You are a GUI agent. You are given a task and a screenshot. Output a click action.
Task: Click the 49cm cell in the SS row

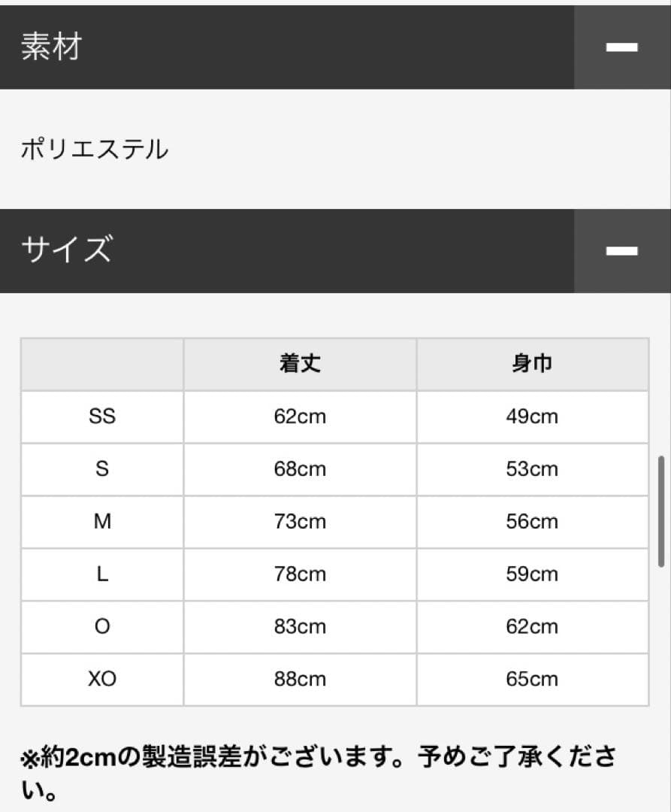click(x=532, y=417)
